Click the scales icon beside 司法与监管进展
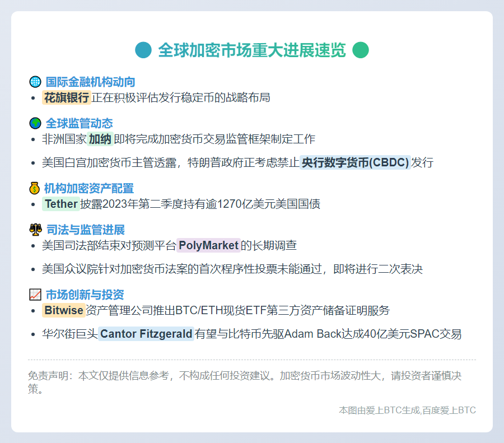Viewport: 504px width, 443px height. pyautogui.click(x=35, y=230)
